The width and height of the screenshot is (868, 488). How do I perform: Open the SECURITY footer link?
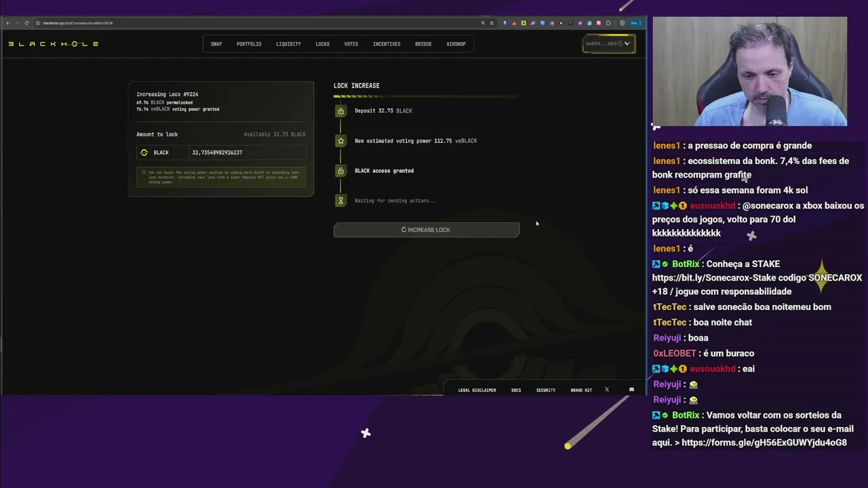click(x=546, y=390)
